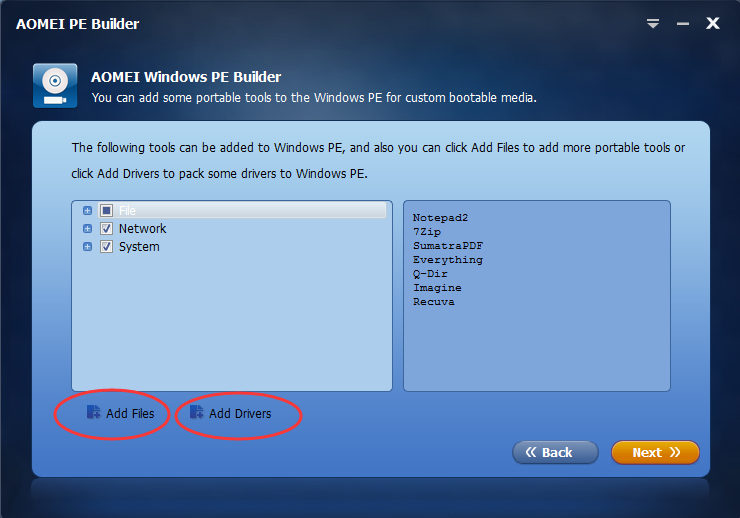Close the AOMEI PE Builder window
The width and height of the screenshot is (740, 518).
tap(713, 23)
